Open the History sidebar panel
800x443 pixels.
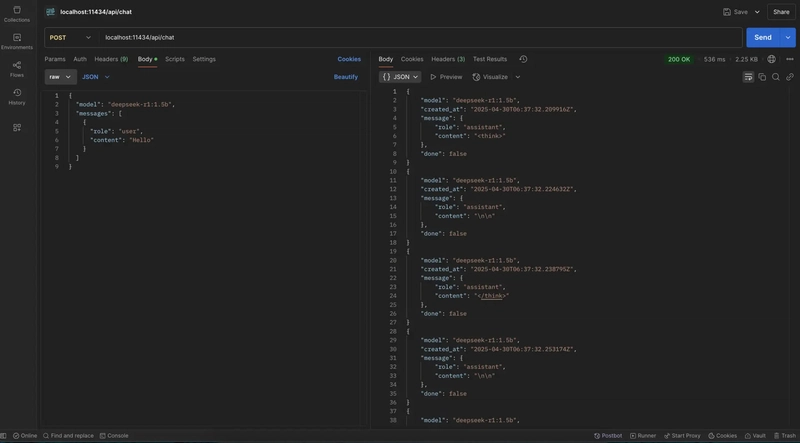click(x=17, y=97)
